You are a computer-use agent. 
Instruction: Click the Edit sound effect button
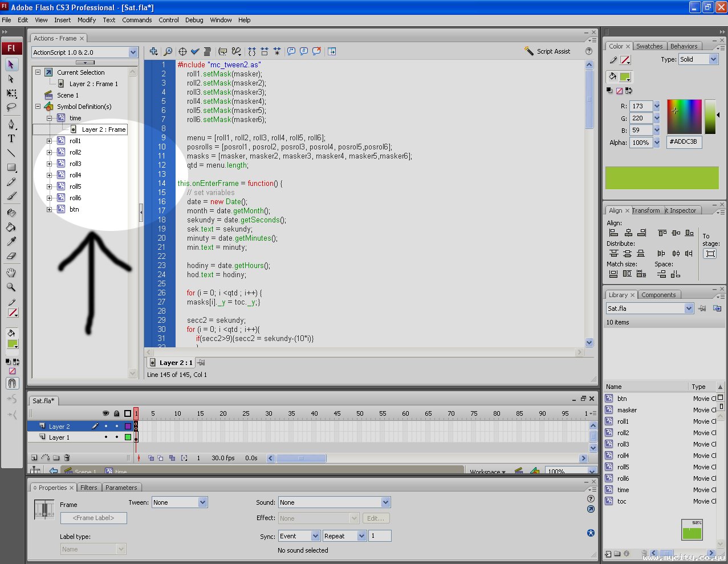(376, 518)
